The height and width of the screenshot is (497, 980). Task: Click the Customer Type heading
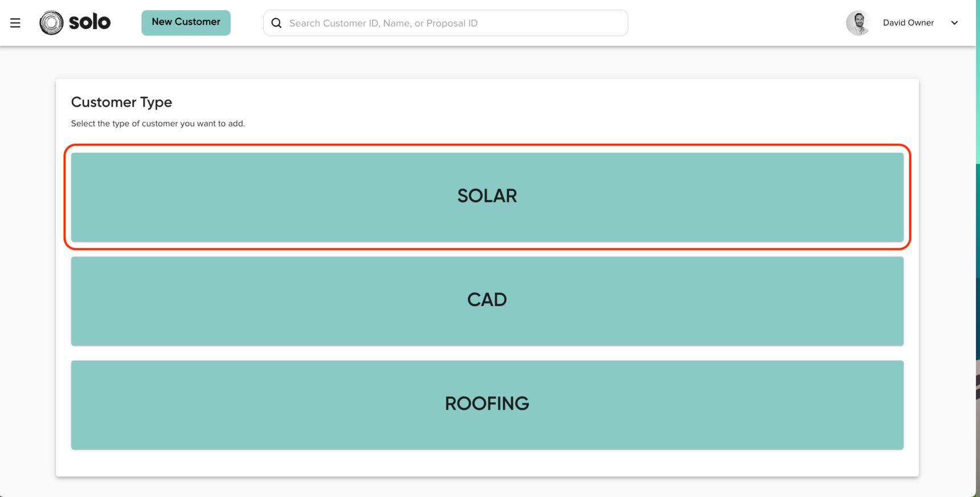(121, 102)
